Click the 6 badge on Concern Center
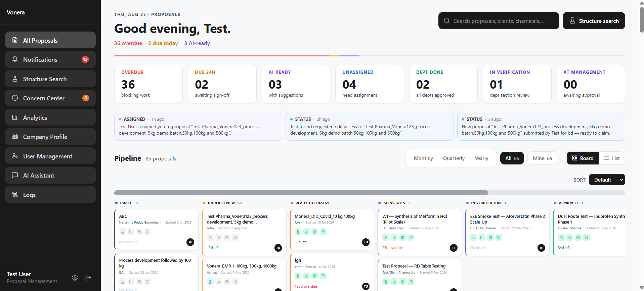This screenshot has width=644, height=291. pos(86,98)
